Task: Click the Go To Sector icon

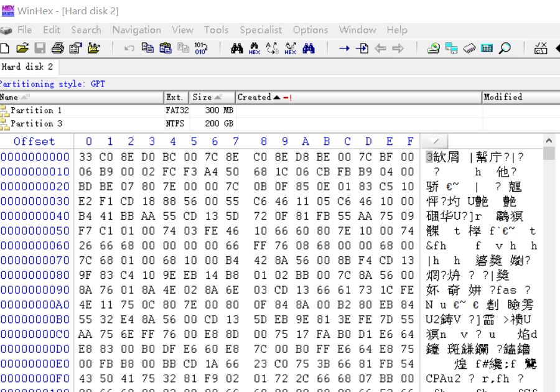Action: pyautogui.click(x=362, y=48)
